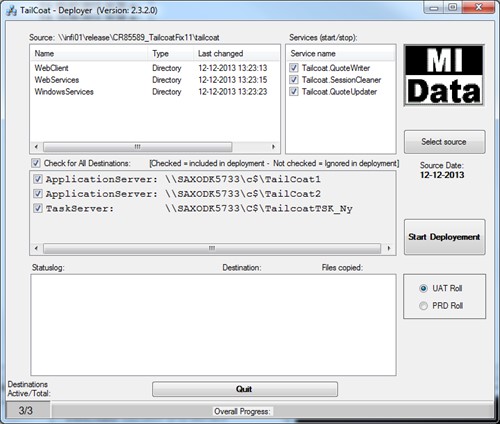The width and height of the screenshot is (500, 424).
Task: Click destinations list scrollbar left arrow
Action: click(36, 248)
